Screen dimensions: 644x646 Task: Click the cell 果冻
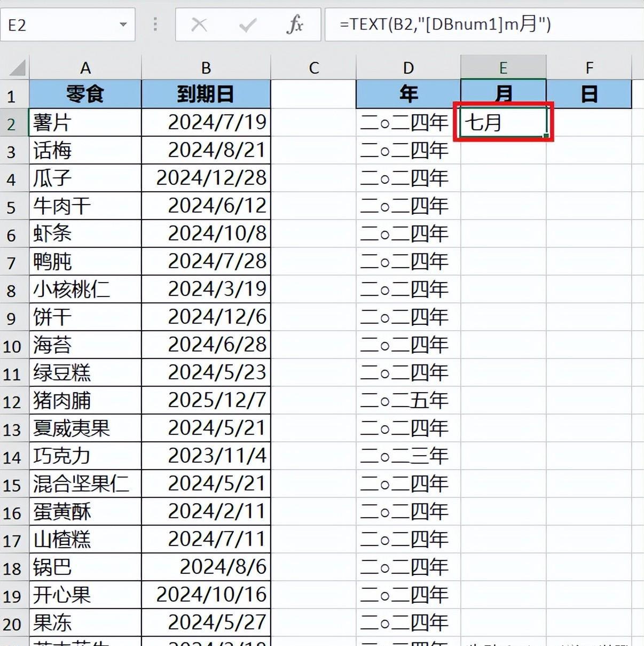(85, 622)
